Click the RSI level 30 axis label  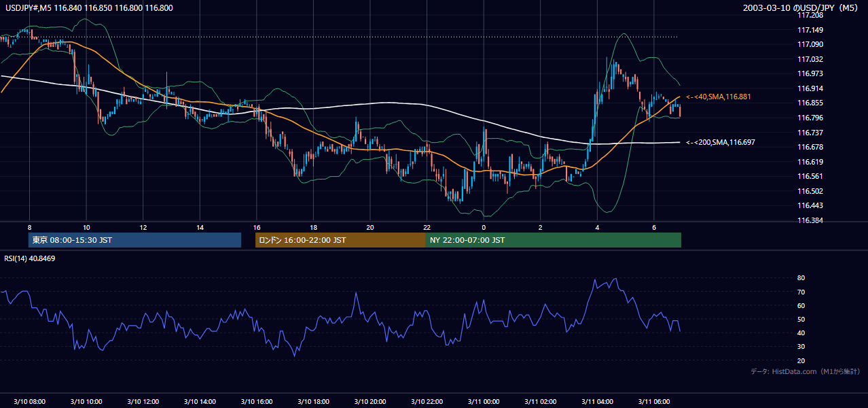[801, 347]
